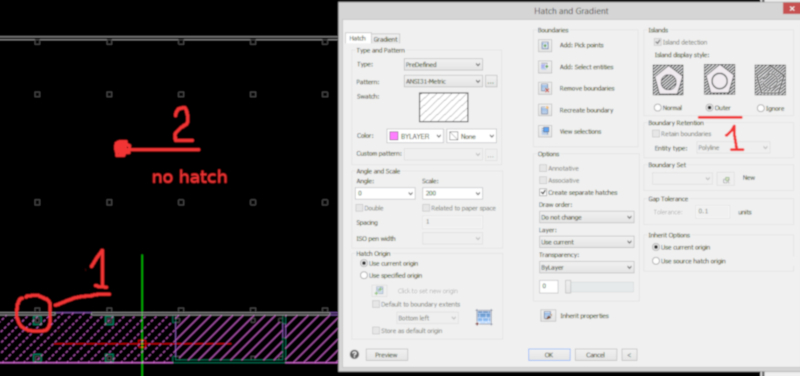Screen dimensions: 800x376
Task: Select Use current origin in Hatch Origin
Action: (364, 263)
